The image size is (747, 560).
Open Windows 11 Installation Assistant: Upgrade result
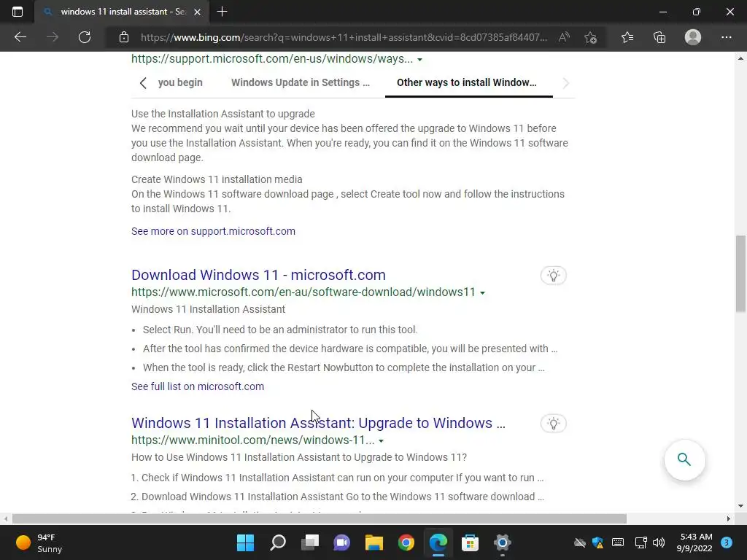pos(318,423)
